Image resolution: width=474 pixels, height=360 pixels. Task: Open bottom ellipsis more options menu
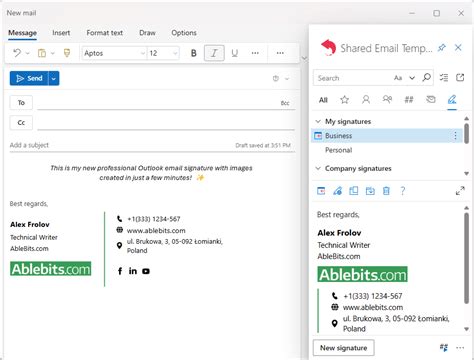click(460, 348)
